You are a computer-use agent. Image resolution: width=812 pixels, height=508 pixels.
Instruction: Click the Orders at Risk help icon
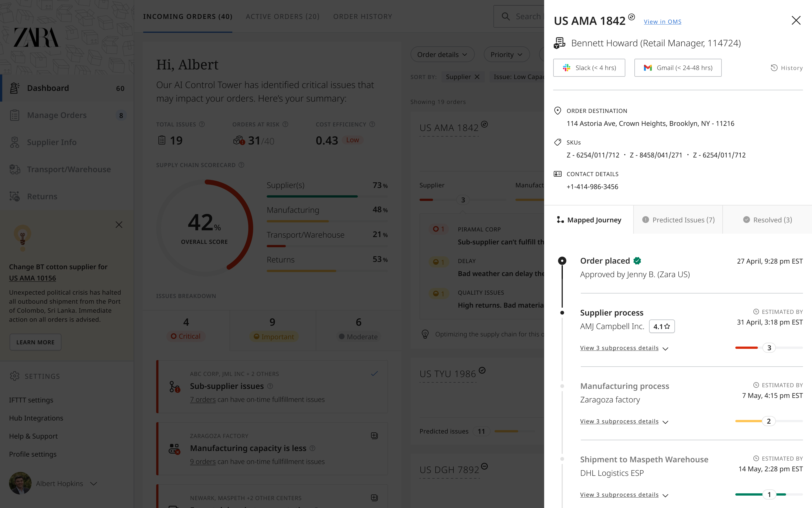[x=285, y=124]
